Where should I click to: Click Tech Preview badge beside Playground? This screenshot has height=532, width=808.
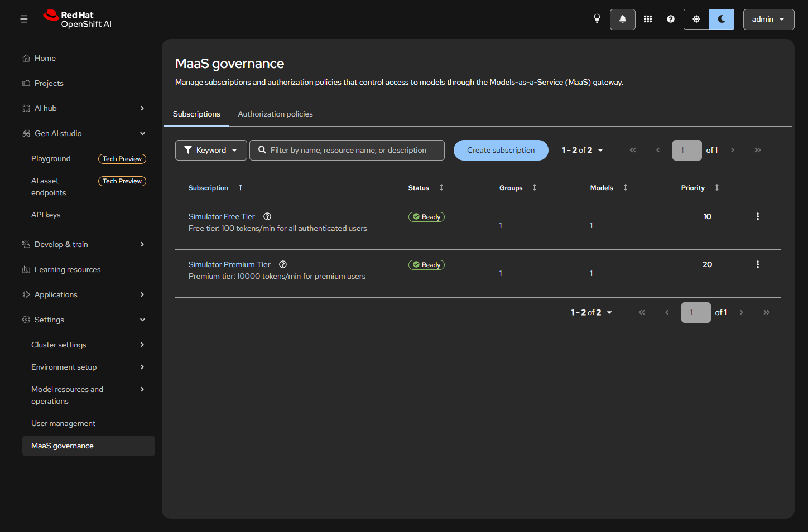[122, 159]
